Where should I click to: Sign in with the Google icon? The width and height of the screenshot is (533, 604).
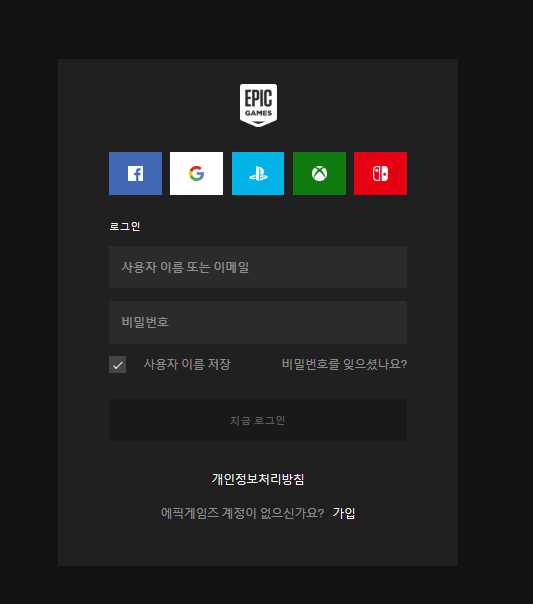(196, 173)
